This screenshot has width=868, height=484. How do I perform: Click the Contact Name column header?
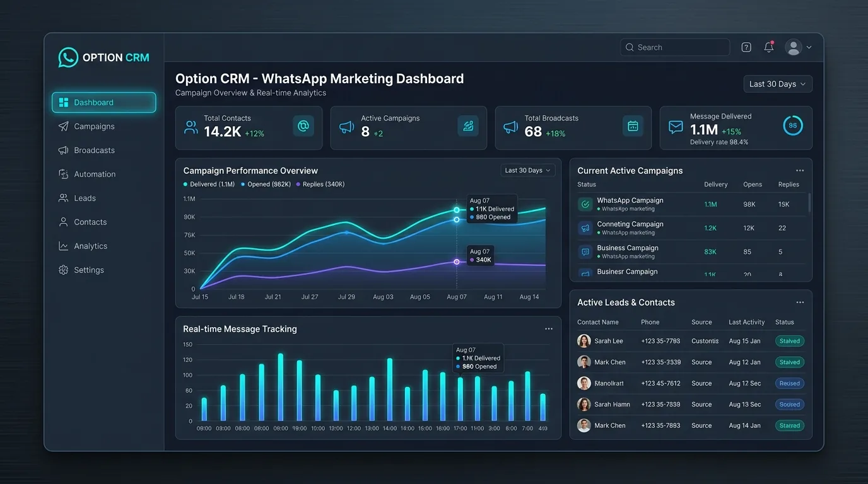coord(598,322)
